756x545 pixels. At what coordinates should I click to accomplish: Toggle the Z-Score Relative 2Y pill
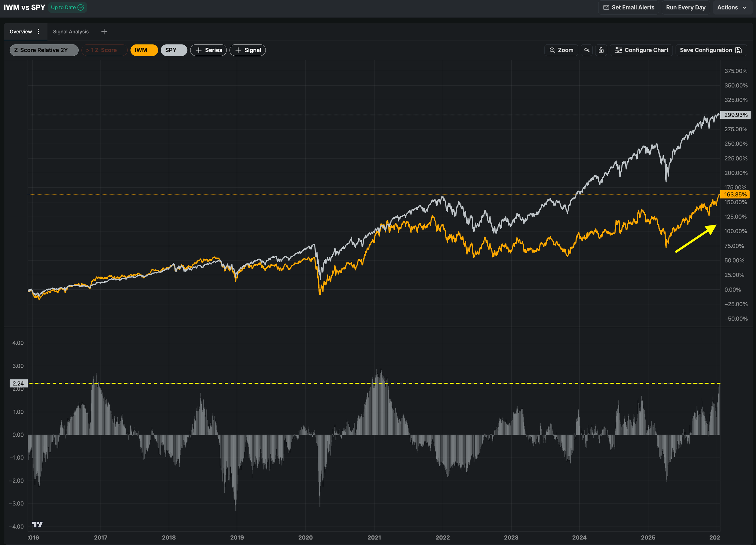click(44, 50)
